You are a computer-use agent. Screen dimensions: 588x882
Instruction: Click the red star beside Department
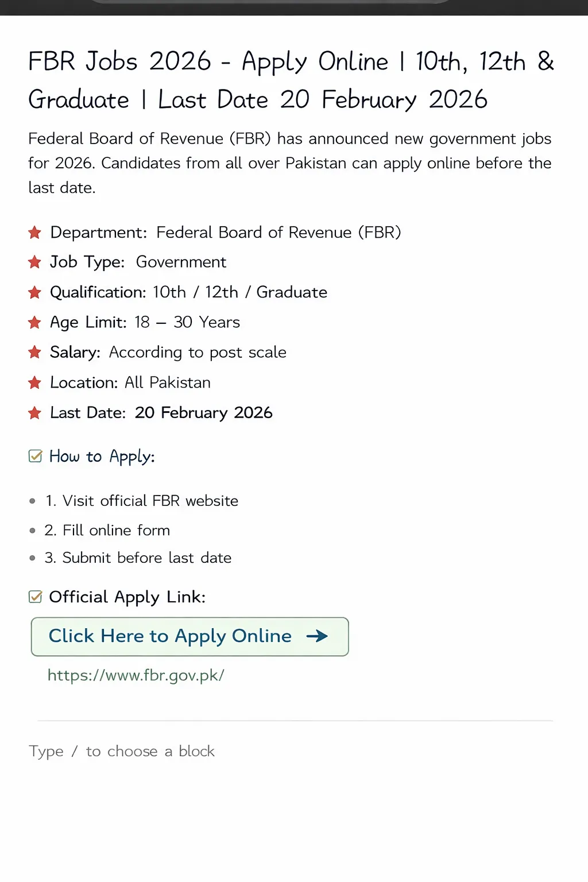(35, 233)
